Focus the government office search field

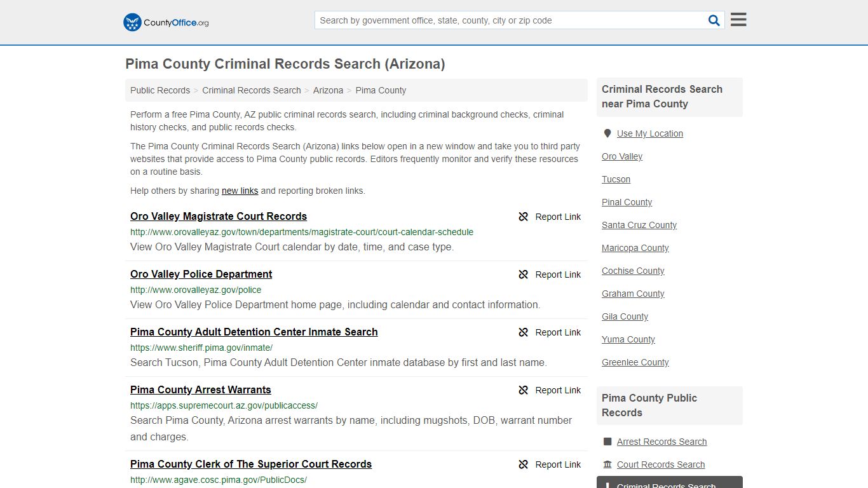coord(510,20)
